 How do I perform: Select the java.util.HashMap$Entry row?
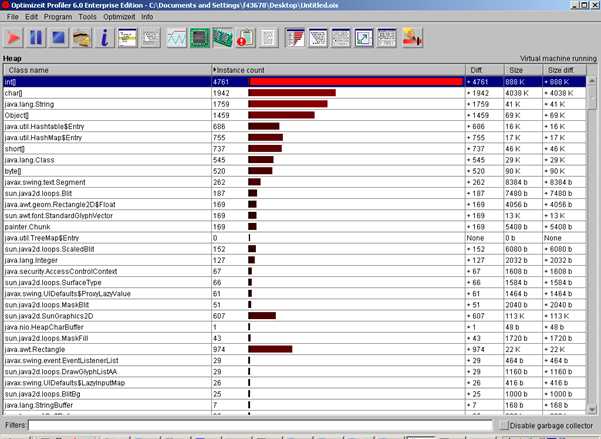(x=295, y=137)
